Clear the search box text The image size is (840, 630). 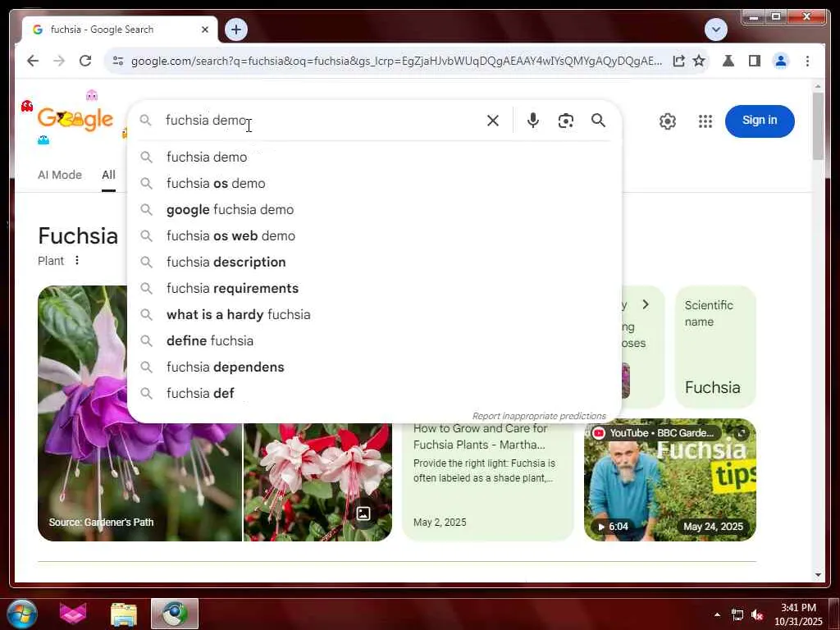(x=493, y=121)
